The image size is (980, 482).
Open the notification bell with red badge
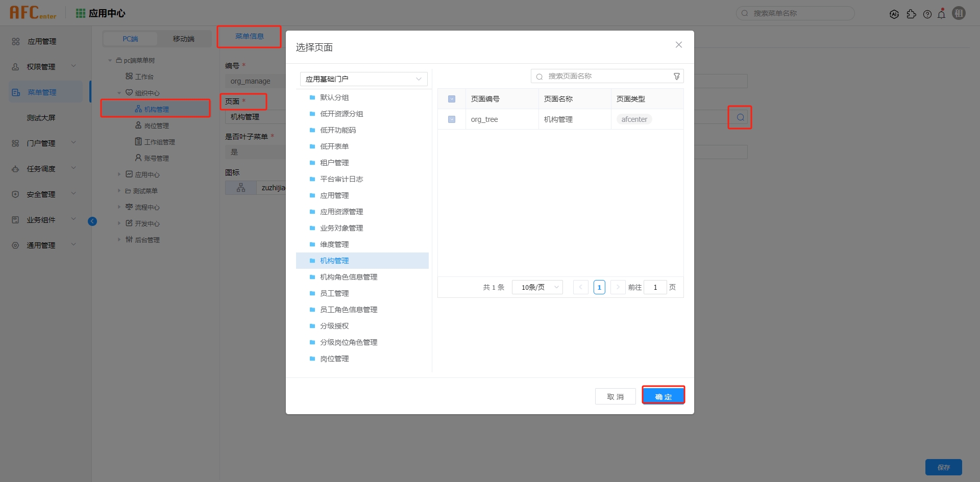pos(942,14)
